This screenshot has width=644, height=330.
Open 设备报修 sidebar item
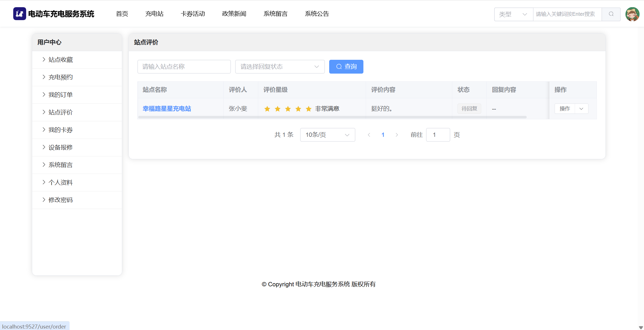click(x=60, y=147)
